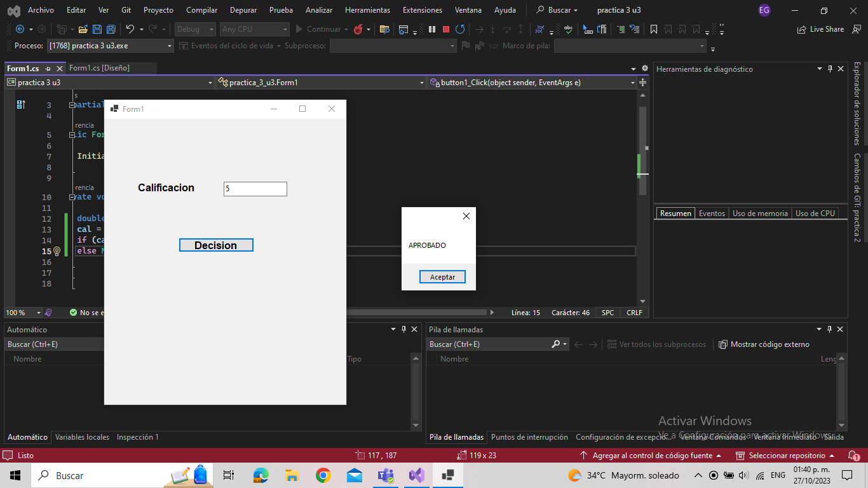Click the Continuar debug button icon
The image size is (868, 488).
pos(297,29)
